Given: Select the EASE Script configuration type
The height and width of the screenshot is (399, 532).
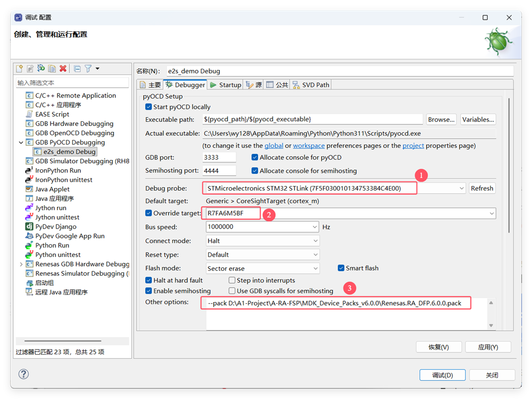Looking at the screenshot, I should (x=52, y=115).
